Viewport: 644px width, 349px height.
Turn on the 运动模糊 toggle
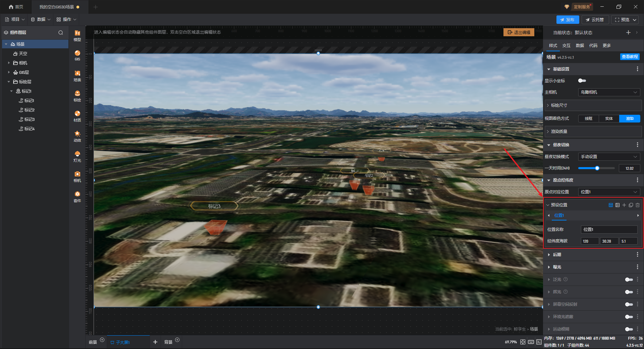629,329
